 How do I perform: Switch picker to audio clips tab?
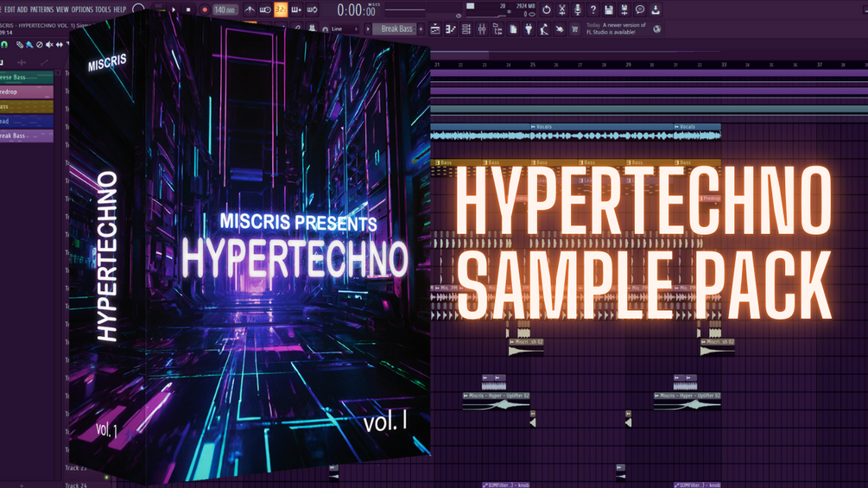pyautogui.click(x=22, y=62)
